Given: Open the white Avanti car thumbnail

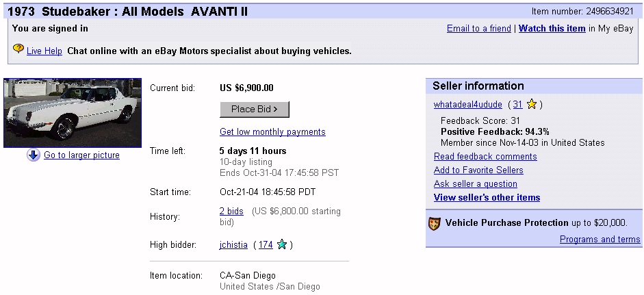Looking at the screenshot, I should (73, 113).
